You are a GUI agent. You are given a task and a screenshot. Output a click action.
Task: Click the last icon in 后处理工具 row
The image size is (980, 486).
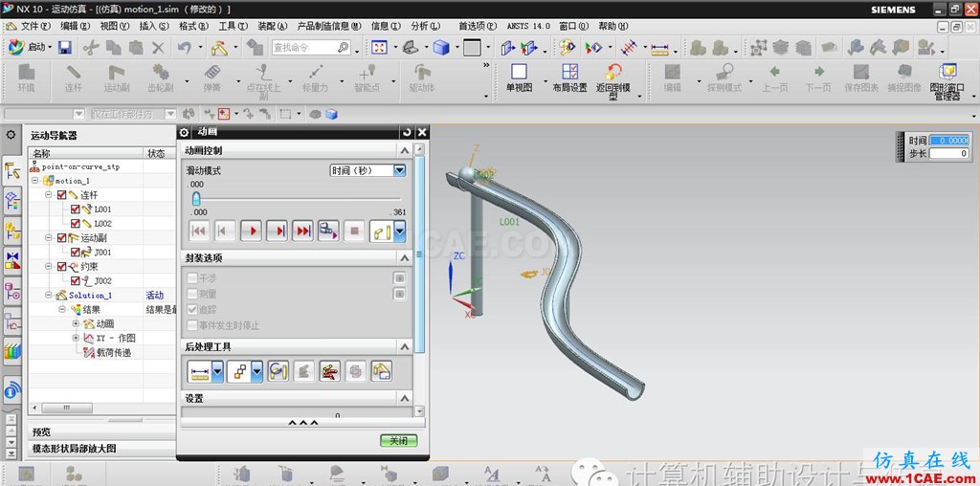[x=381, y=372]
